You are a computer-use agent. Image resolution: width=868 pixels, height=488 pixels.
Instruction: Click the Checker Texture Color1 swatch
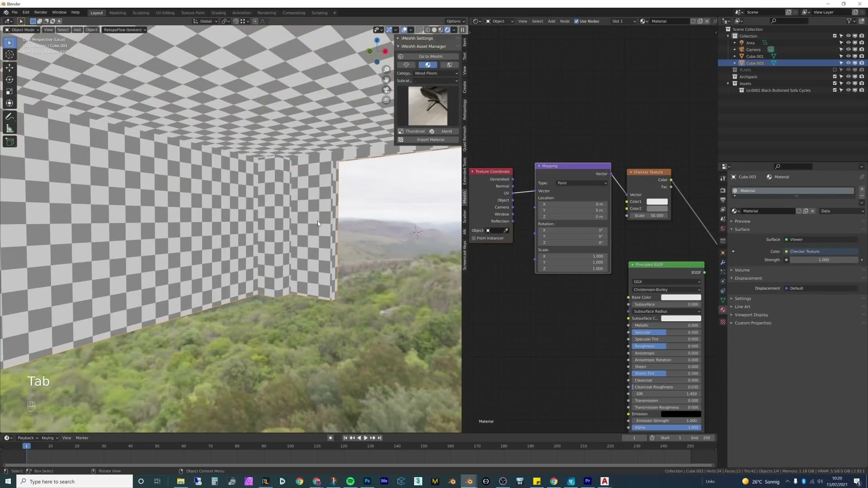coord(657,202)
